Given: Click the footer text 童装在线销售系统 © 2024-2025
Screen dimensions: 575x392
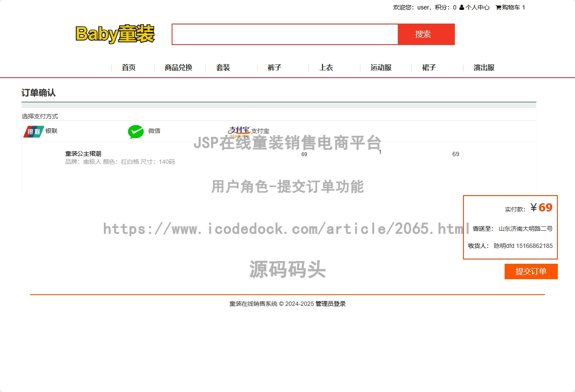Looking at the screenshot, I should (x=272, y=304).
